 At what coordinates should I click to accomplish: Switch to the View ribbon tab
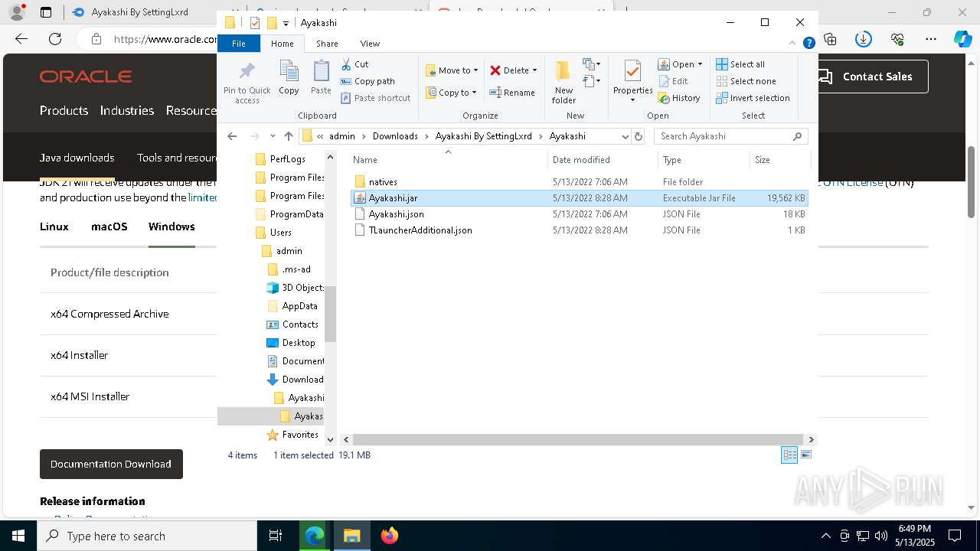tap(370, 44)
